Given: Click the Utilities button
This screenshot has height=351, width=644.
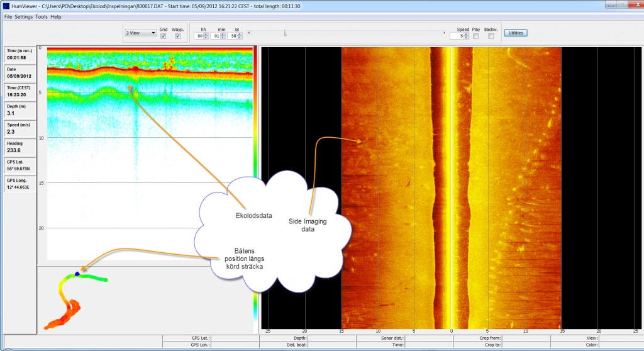Looking at the screenshot, I should pos(516,33).
